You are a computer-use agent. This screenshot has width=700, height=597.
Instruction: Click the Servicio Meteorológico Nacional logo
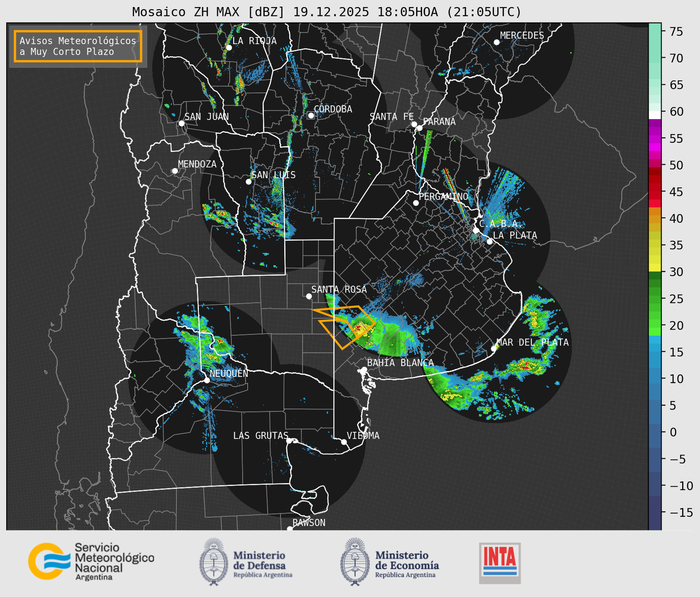point(91,561)
